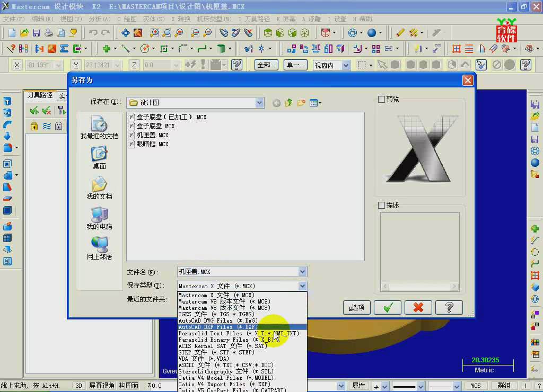Expand the X coordinate dropdown
543x392 pixels.
tap(58, 65)
